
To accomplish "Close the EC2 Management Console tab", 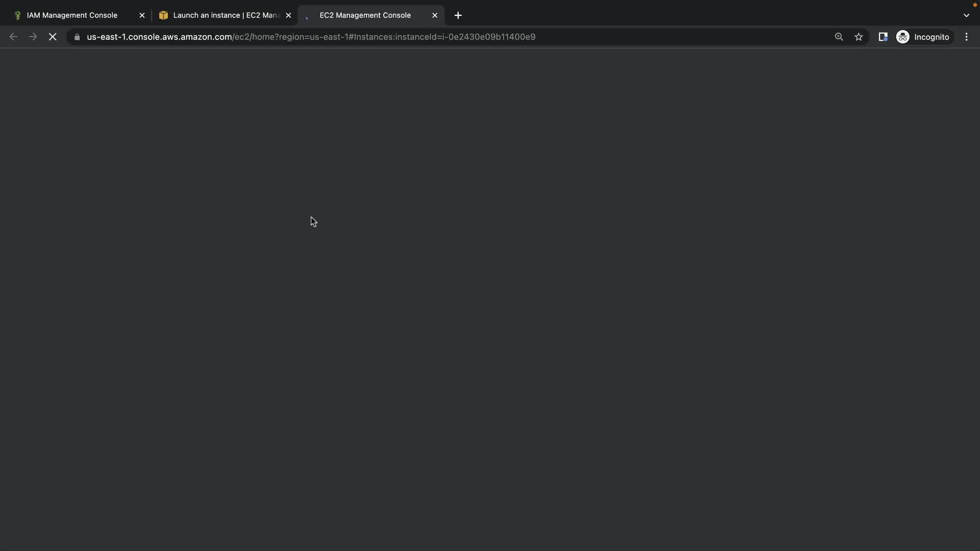I will 435,15.
